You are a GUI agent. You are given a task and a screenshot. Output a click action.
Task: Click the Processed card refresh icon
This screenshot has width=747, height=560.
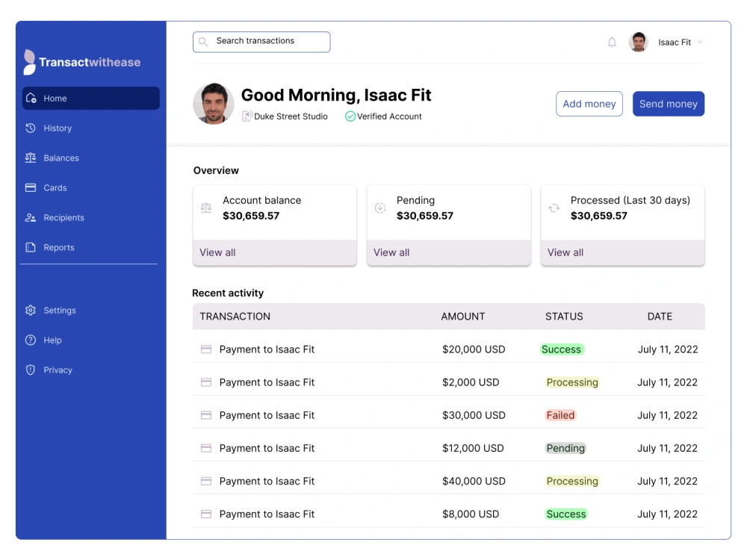click(554, 208)
